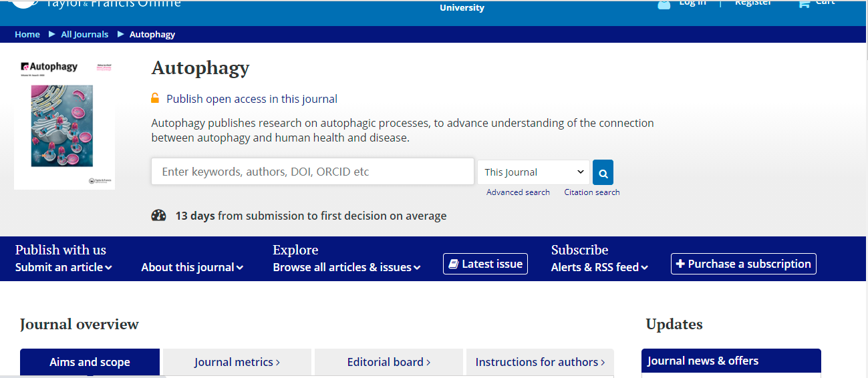The height and width of the screenshot is (378, 868).
Task: Open the Journal metrics tab
Action: tap(237, 362)
